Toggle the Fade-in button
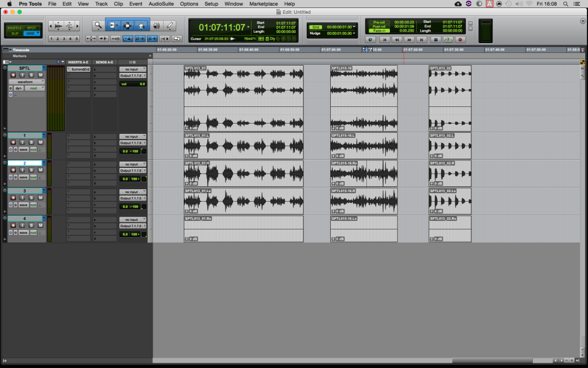The width and height of the screenshot is (588, 368). [379, 31]
